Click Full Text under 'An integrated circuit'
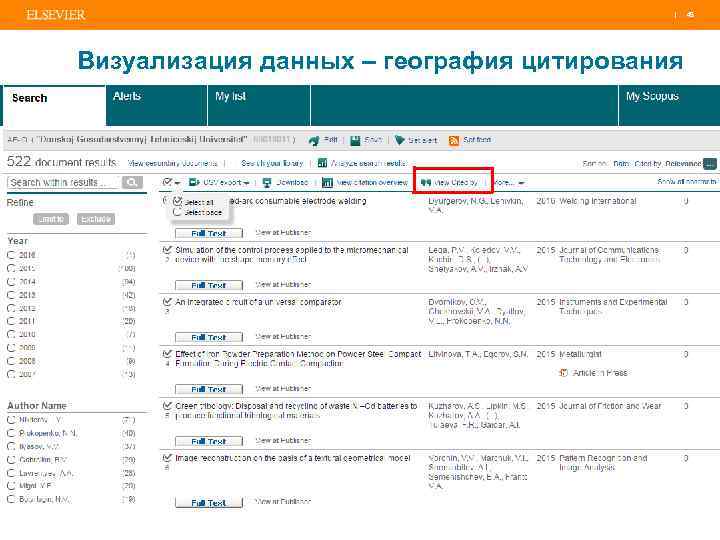Viewport: 720px width, 540px height. tap(209, 337)
